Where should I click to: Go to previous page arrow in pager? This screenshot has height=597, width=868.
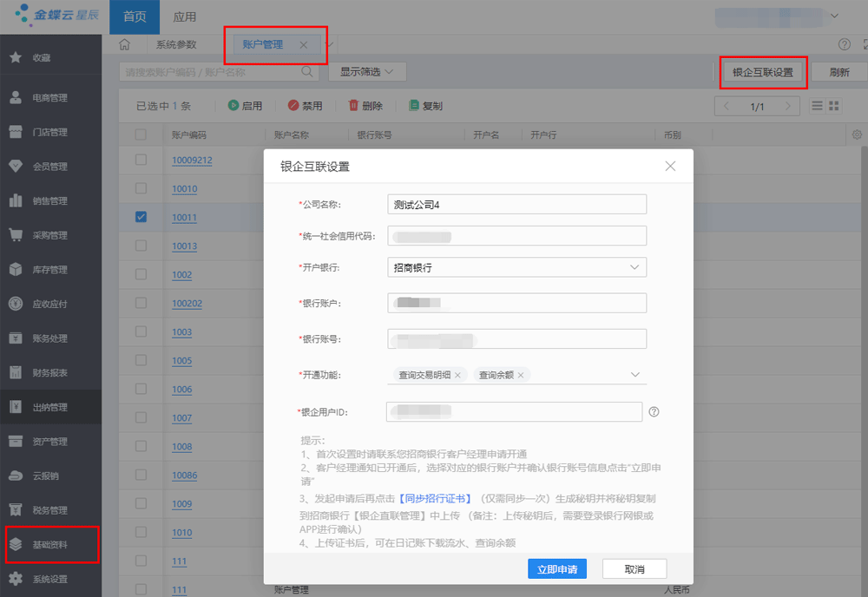pyautogui.click(x=727, y=106)
